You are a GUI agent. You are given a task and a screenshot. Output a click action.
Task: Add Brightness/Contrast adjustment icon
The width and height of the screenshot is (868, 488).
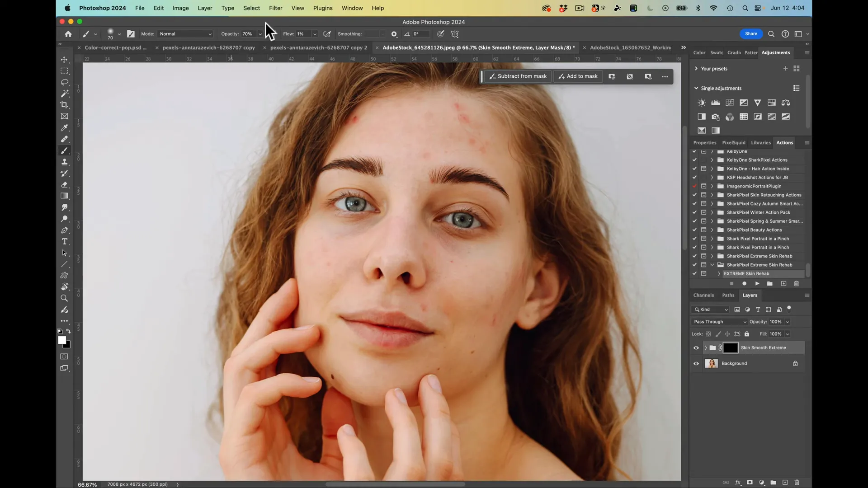[702, 103]
